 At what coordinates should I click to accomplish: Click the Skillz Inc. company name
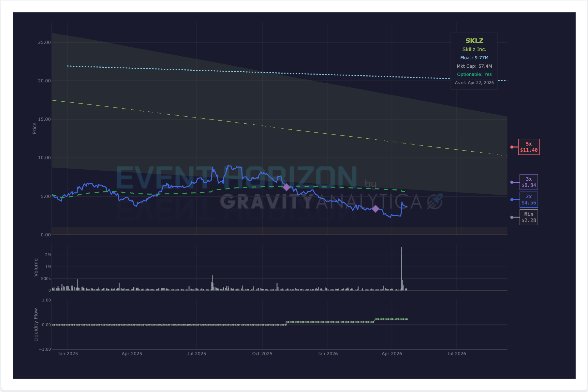click(474, 49)
